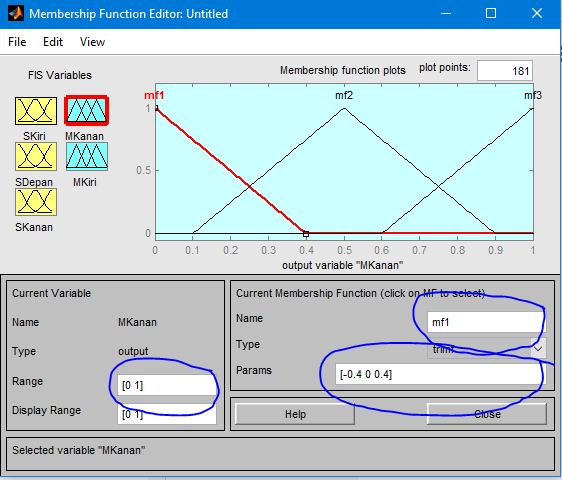Click the membership function Name field

pyautogui.click(x=487, y=322)
